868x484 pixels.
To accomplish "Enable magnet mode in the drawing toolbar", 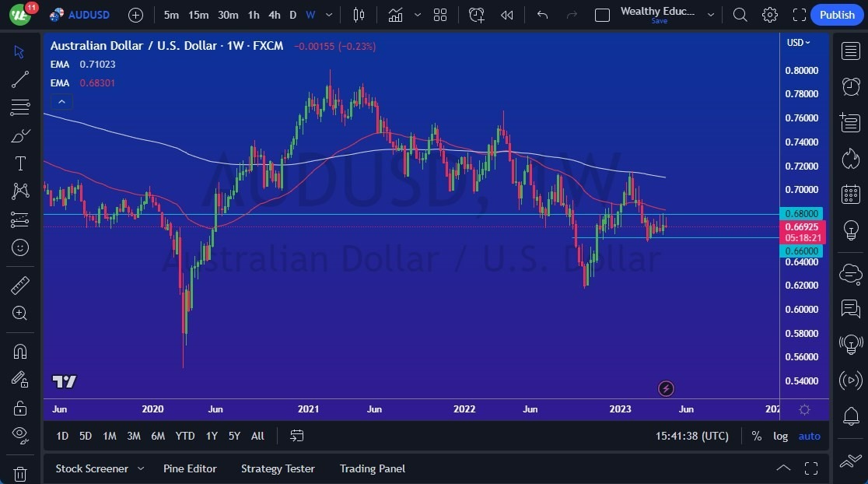I will [x=19, y=351].
